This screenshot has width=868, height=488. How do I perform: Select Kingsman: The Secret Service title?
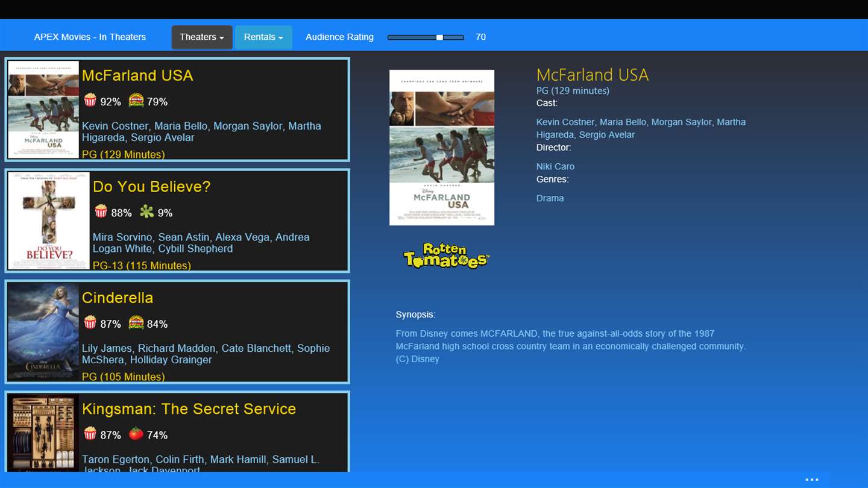[x=189, y=409]
